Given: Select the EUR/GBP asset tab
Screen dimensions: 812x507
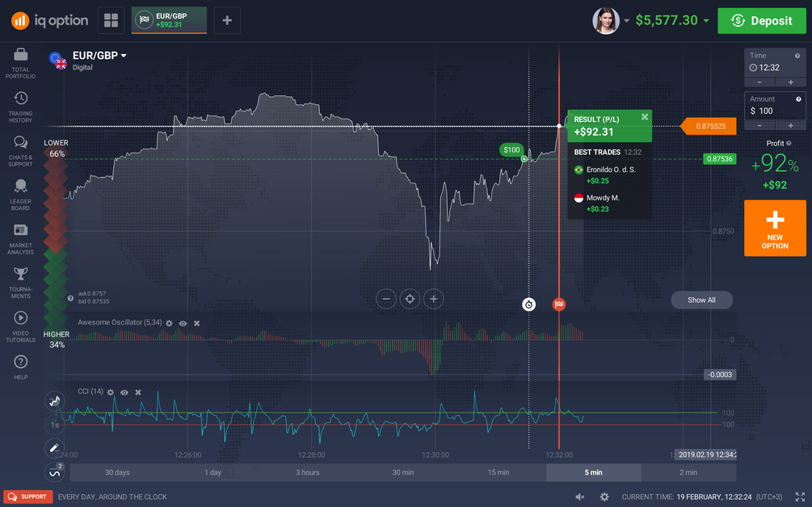Looking at the screenshot, I should pyautogui.click(x=169, y=20).
